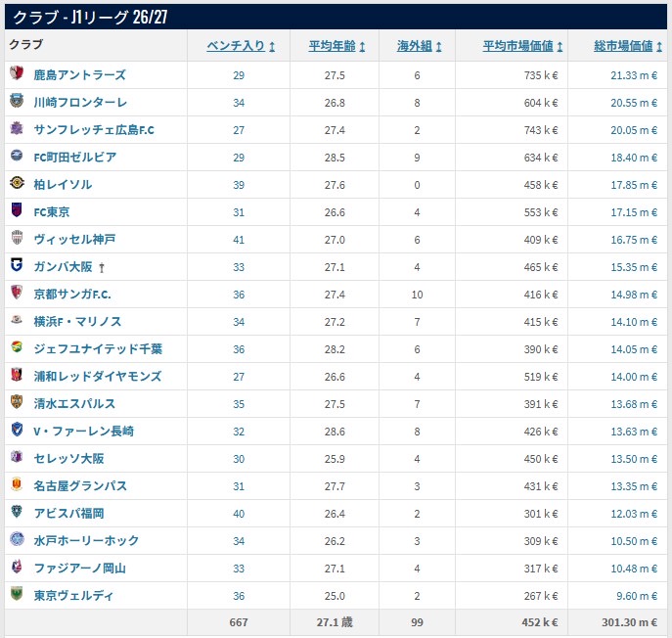Click the ヴィッセル神戸 club crest icon
Viewport: 672px width, 638px height.
17,238
